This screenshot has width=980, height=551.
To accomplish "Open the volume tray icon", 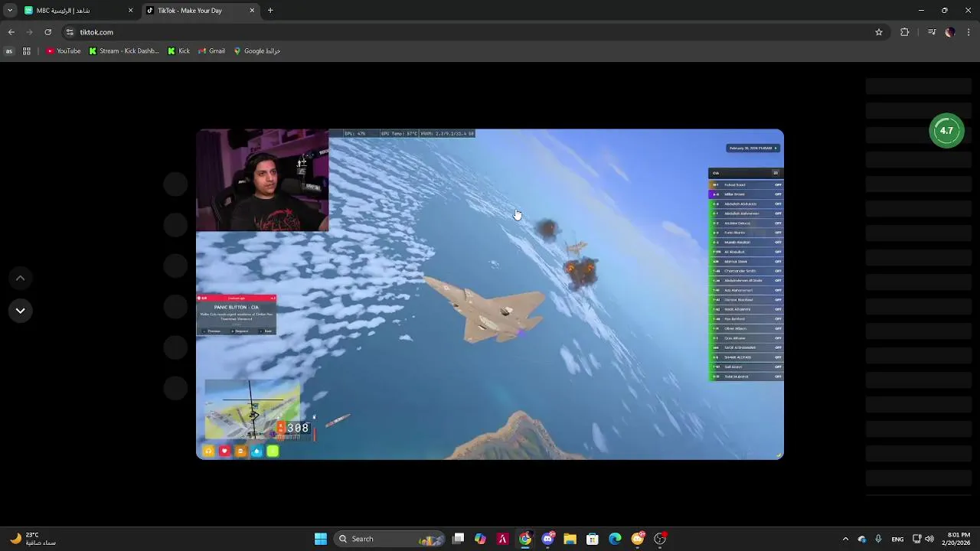I will 929,539.
